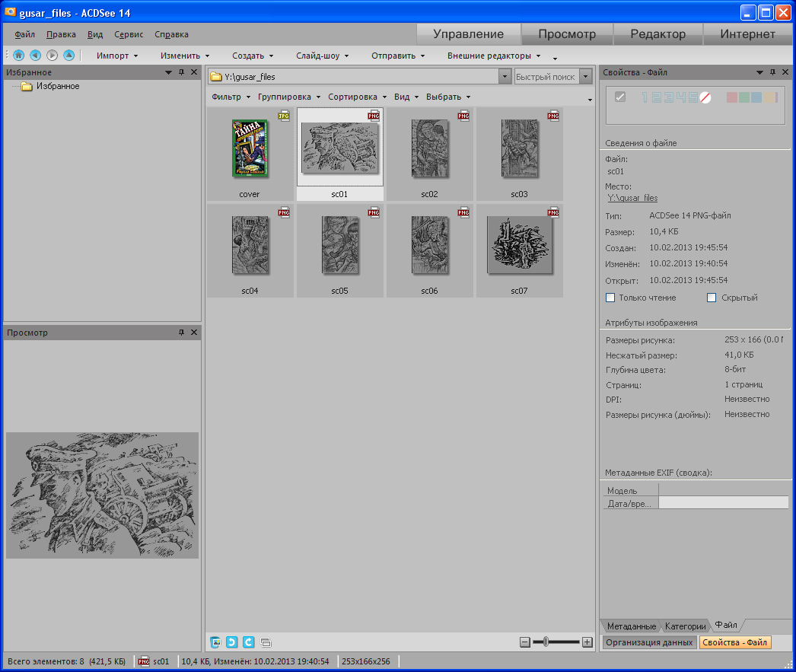Toggle the tagged checkmark in the properties panel
This screenshot has width=796, height=672.
[619, 97]
